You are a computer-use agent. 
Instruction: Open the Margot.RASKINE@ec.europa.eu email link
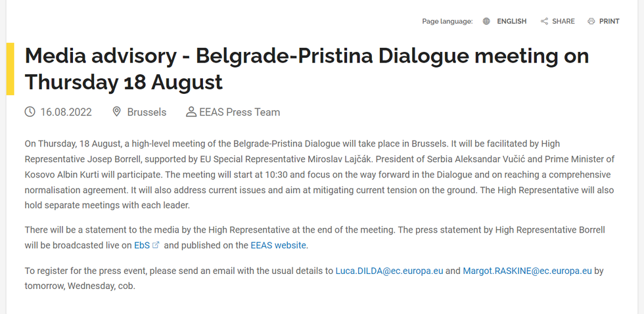(527, 270)
